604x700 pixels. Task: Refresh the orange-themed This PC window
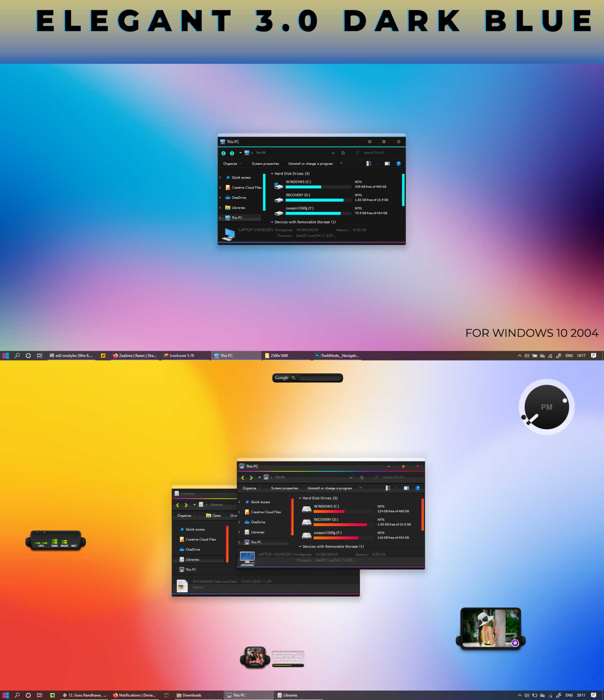pos(362,477)
